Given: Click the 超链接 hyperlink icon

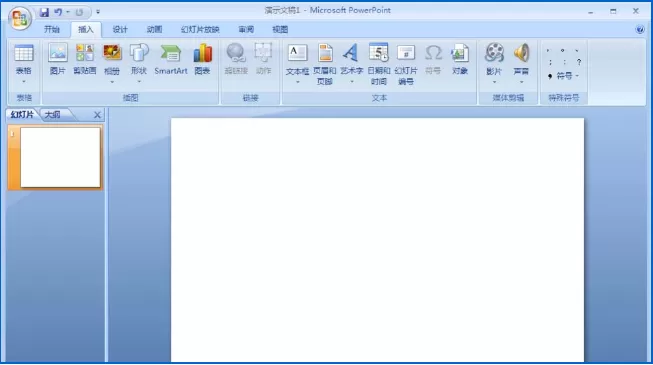Looking at the screenshot, I should point(236,53).
